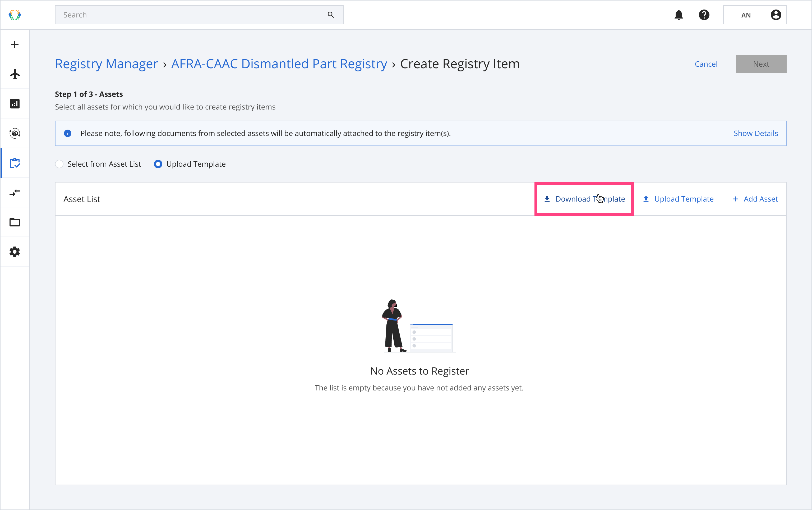Click the Download Template button
812x510 pixels.
[584, 199]
